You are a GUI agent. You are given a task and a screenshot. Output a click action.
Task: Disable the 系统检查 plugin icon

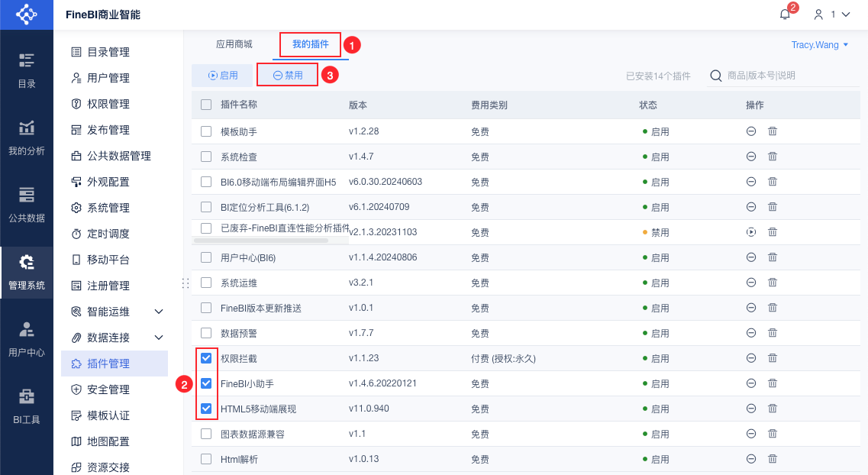[751, 157]
